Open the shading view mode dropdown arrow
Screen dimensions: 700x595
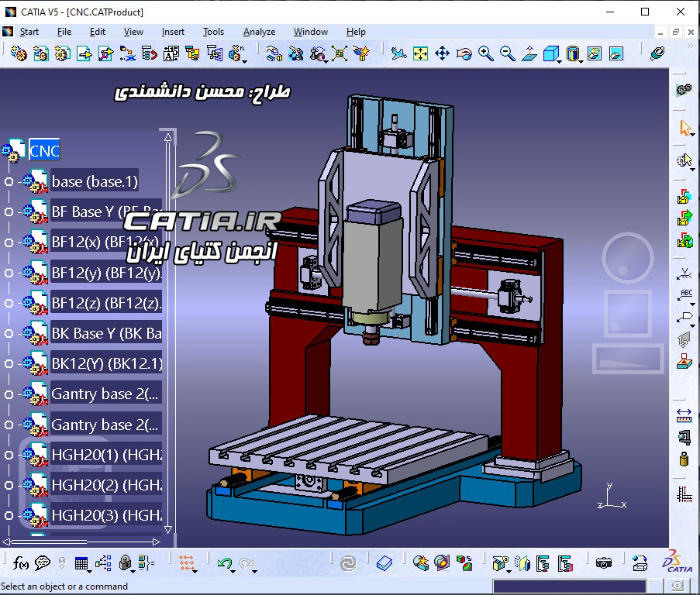click(x=581, y=61)
